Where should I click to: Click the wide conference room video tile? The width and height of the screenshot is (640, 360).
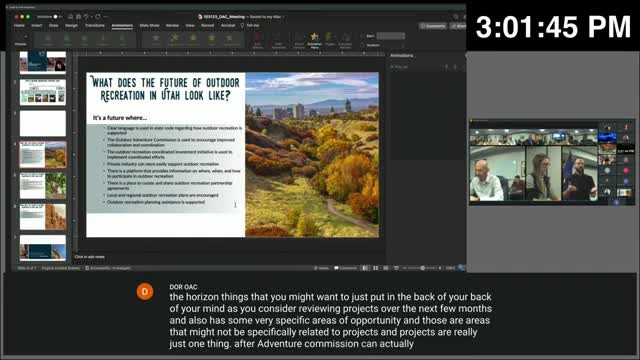click(533, 137)
